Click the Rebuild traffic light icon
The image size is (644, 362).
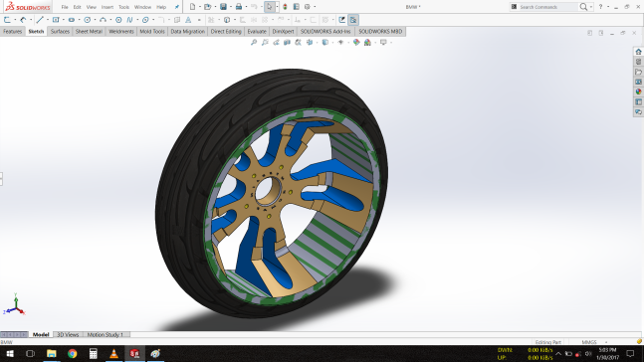285,7
